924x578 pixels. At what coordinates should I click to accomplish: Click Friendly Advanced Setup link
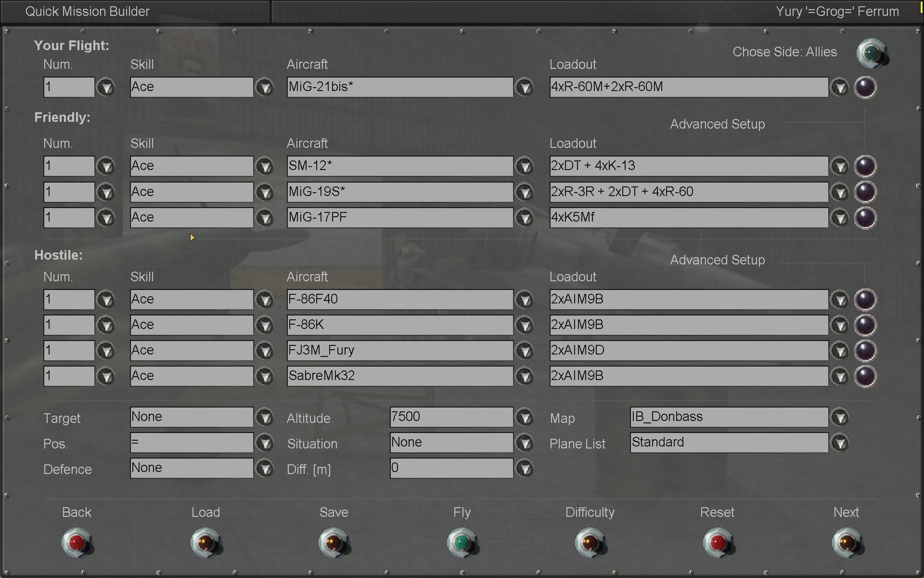click(x=717, y=124)
